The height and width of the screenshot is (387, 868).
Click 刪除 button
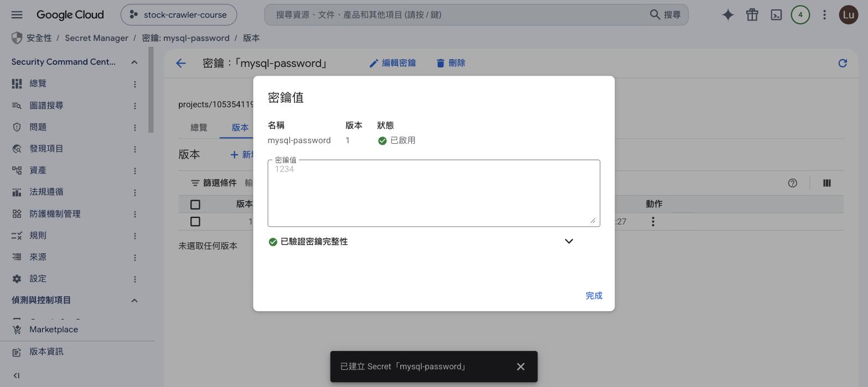[x=451, y=63]
